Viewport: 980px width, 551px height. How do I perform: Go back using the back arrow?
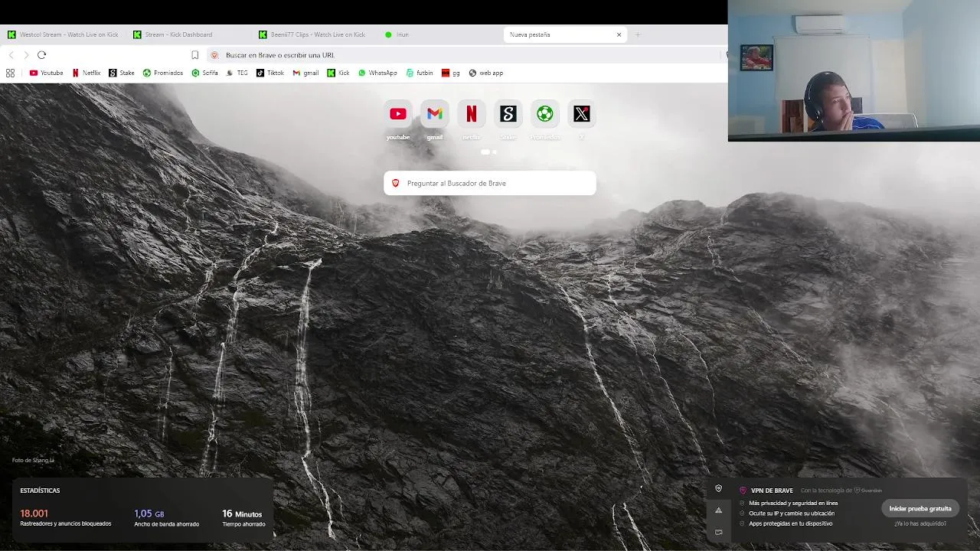coord(11,55)
